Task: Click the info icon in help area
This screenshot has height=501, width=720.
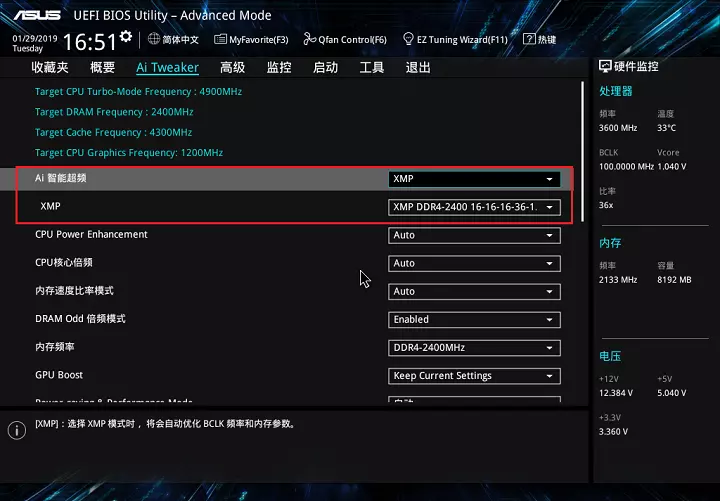Action: click(x=17, y=430)
